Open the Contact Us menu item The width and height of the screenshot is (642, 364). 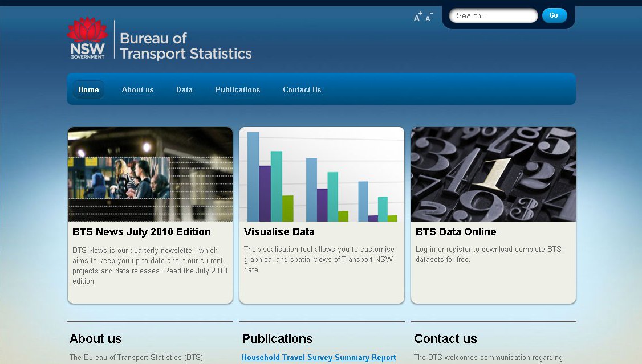[302, 89]
